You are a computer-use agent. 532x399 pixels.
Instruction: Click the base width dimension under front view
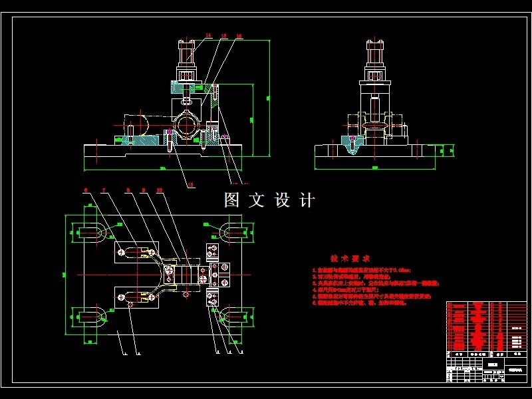[163, 169]
